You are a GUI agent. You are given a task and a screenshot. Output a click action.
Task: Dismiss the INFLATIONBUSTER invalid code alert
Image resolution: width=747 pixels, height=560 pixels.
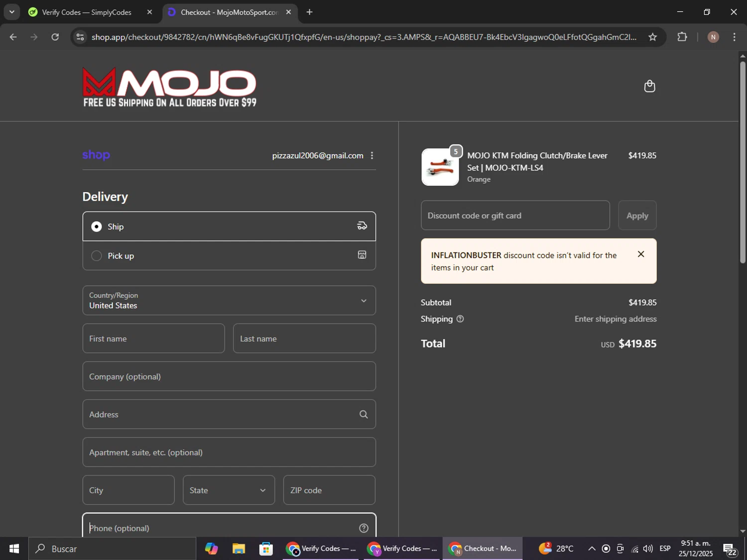coord(641,254)
